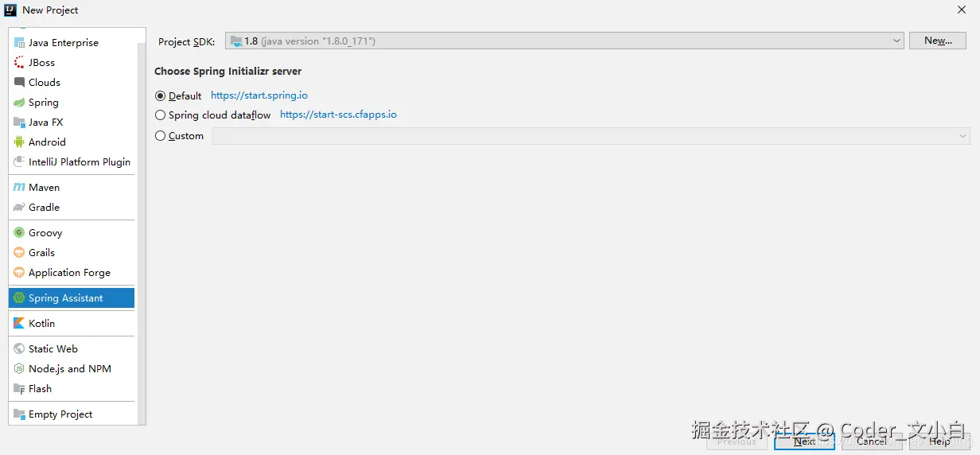The image size is (980, 455).
Task: Choose the Gradle elephant icon
Action: pyautogui.click(x=19, y=207)
